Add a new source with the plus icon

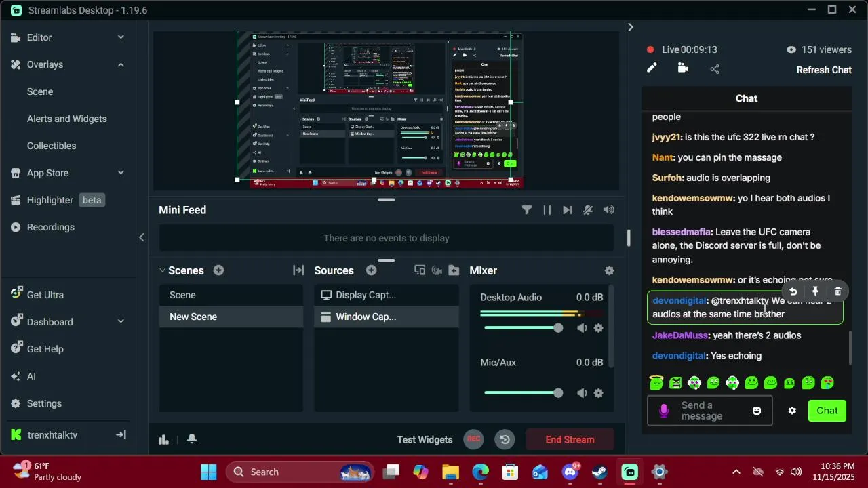click(x=371, y=270)
